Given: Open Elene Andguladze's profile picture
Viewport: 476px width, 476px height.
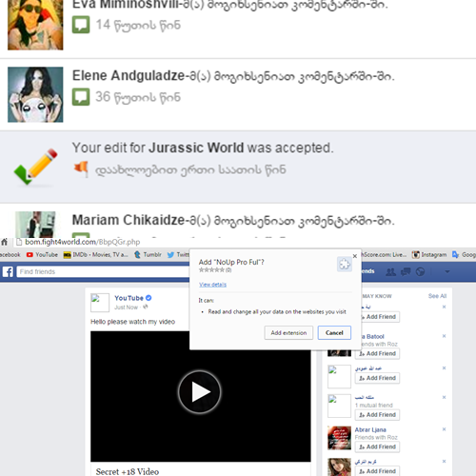Looking at the screenshot, I should point(35,94).
